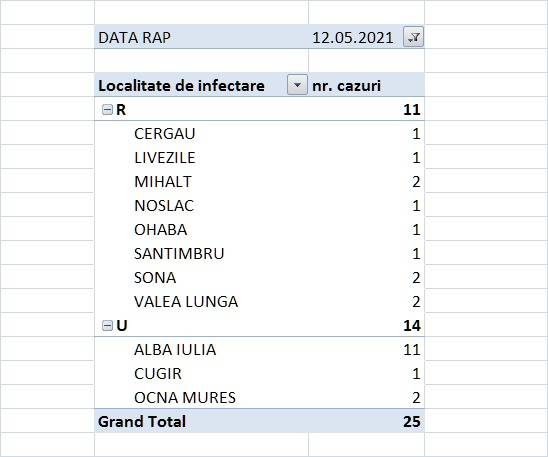The image size is (548, 457).
Task: Open Localitate de infectare dropdown arrow
Action: click(x=297, y=85)
